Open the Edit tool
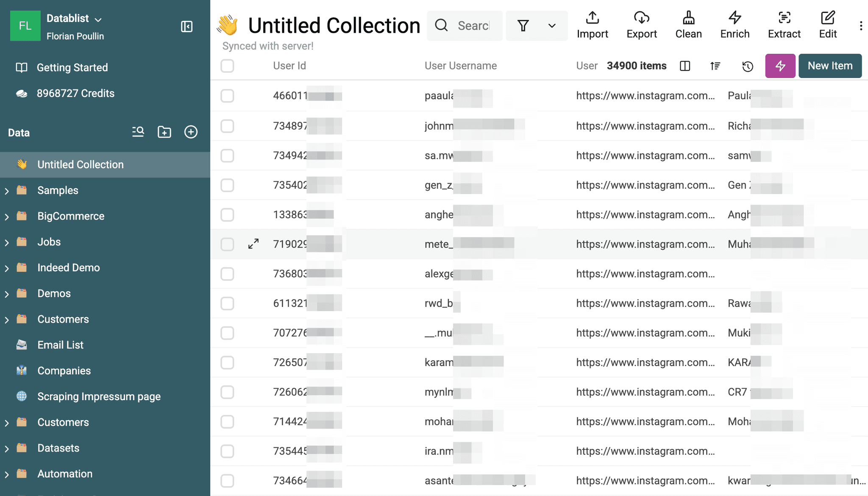 click(827, 25)
